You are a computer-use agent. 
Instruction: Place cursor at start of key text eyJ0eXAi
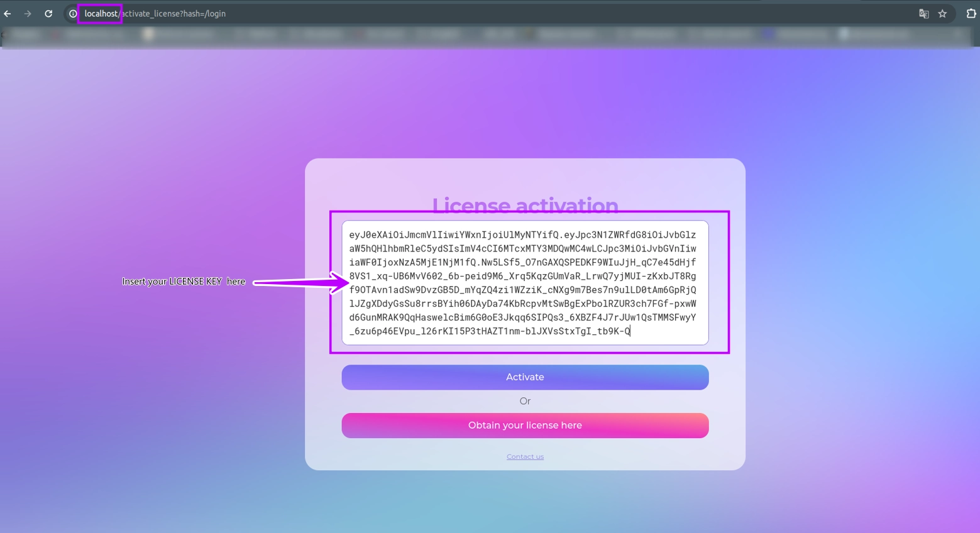pyautogui.click(x=350, y=235)
